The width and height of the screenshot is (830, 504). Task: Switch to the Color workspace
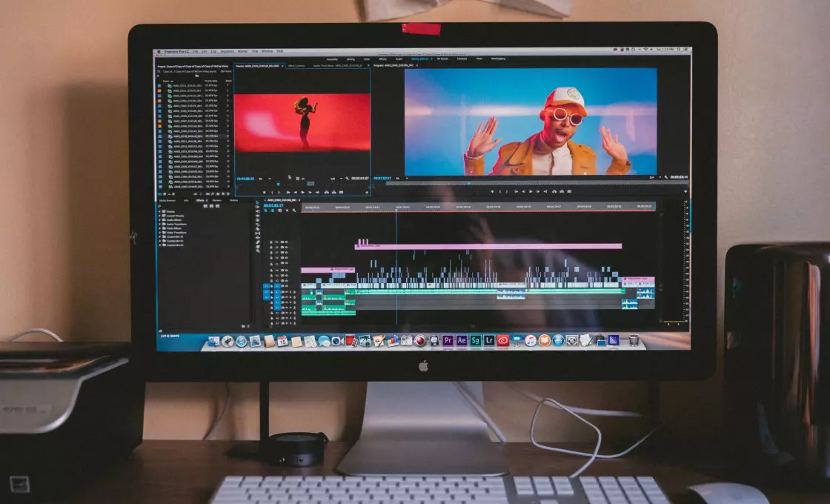pos(367,59)
